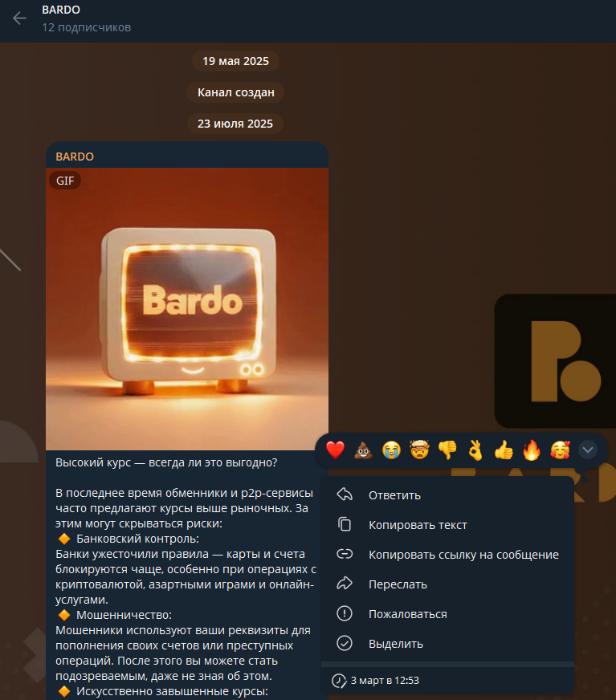616x700 pixels.
Task: Click the link chain icon
Action: point(345,554)
